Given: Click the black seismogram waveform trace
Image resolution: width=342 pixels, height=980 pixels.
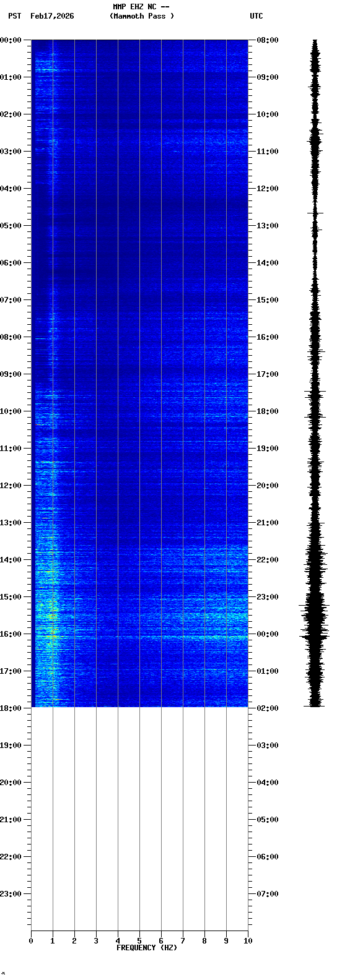Looking at the screenshot, I should 315,373.
